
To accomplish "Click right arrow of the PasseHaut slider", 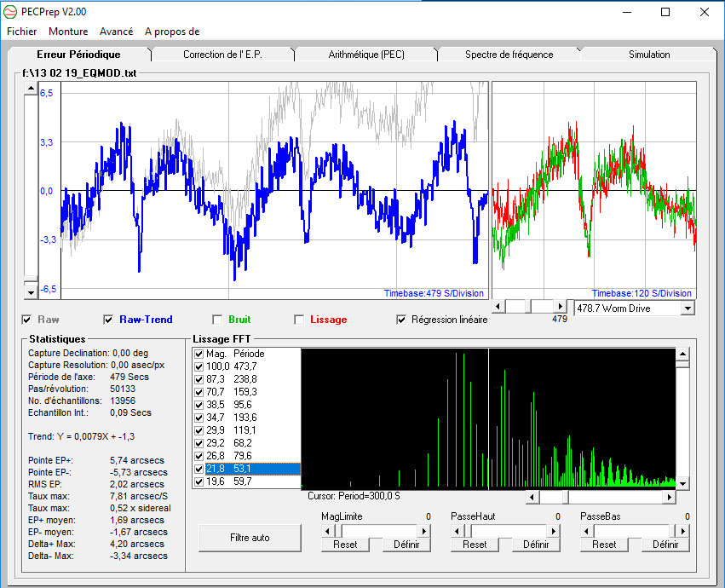I will tap(555, 530).
